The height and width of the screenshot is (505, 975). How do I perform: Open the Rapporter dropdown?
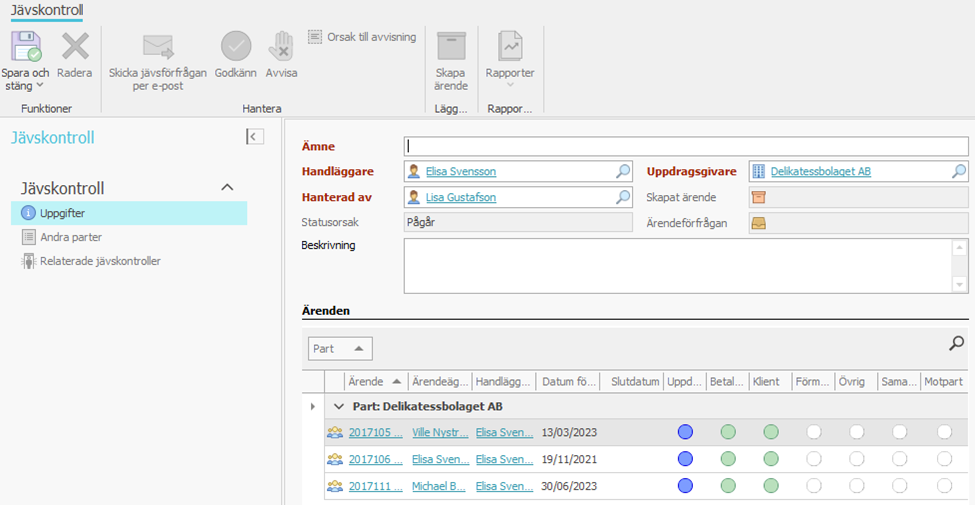pyautogui.click(x=510, y=84)
